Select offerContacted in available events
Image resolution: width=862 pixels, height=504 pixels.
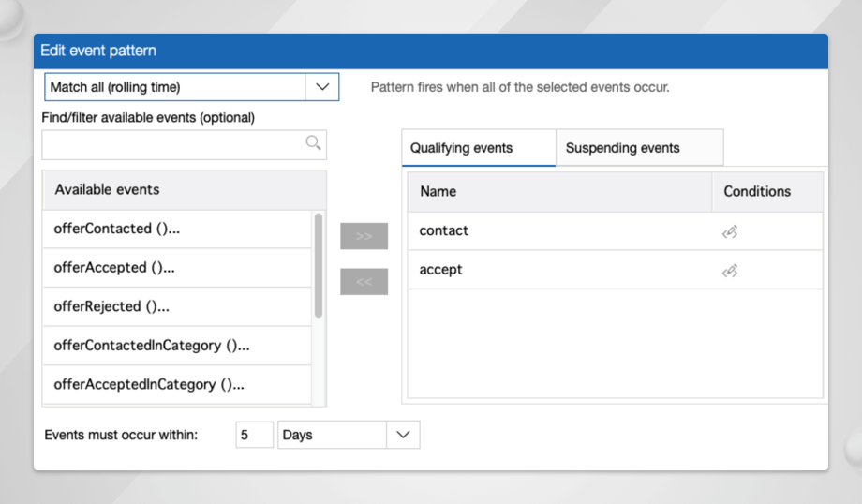(x=177, y=229)
